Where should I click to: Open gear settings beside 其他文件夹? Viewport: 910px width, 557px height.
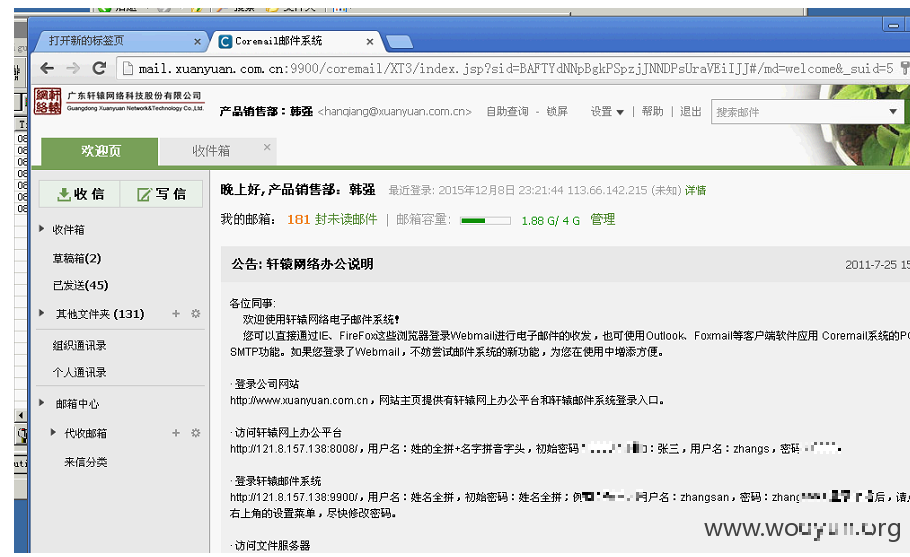pos(196,314)
